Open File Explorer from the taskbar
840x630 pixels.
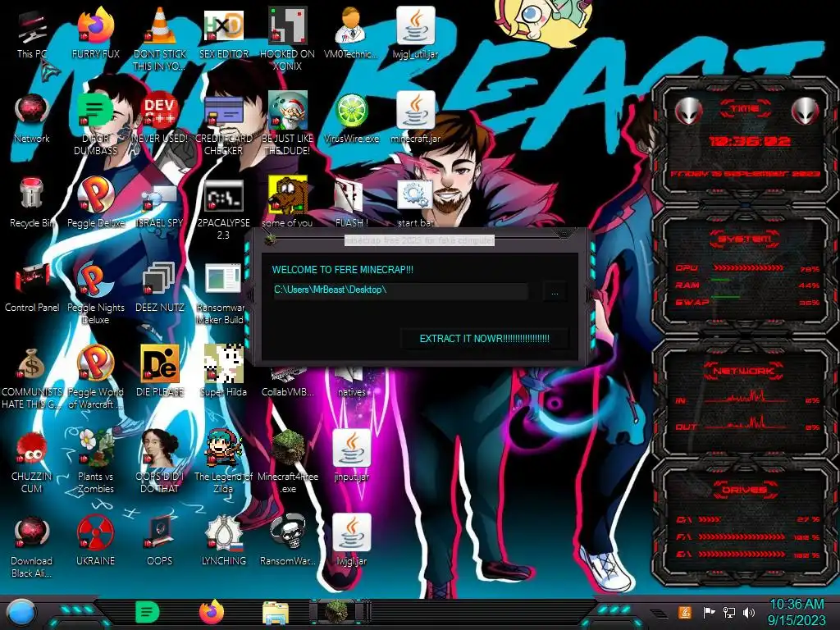pyautogui.click(x=276, y=613)
